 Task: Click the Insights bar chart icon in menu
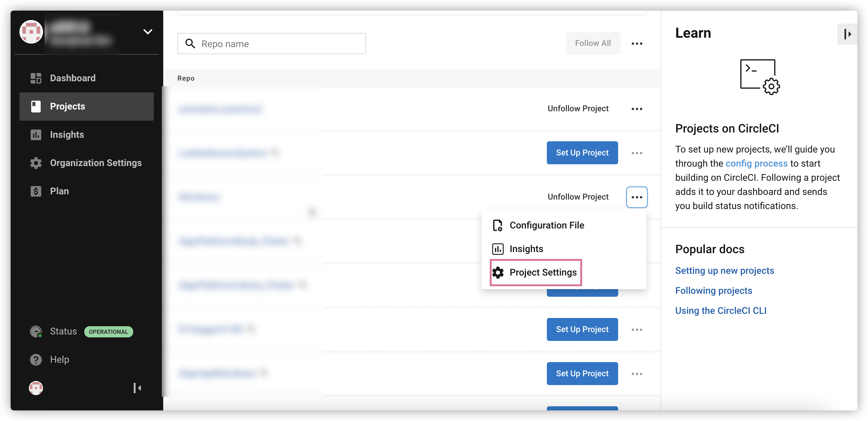[498, 249]
